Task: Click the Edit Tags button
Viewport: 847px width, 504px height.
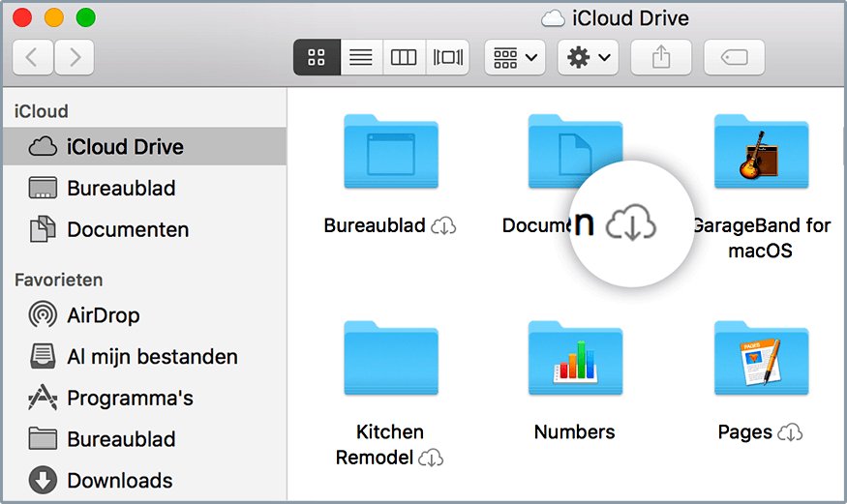Action: pyautogui.click(x=734, y=58)
